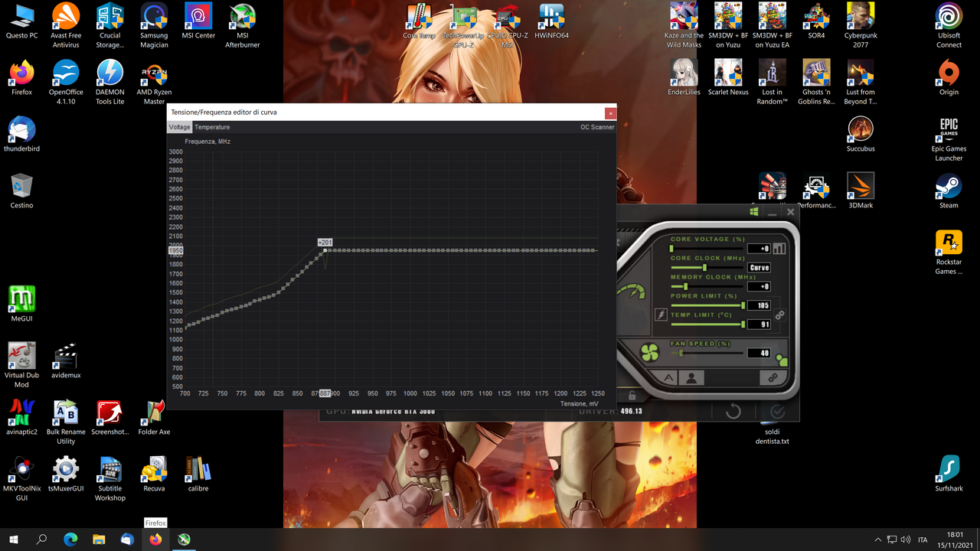Toggle fan auto/user mode 'A' button
Screen dimensions: 980x551
(668, 378)
